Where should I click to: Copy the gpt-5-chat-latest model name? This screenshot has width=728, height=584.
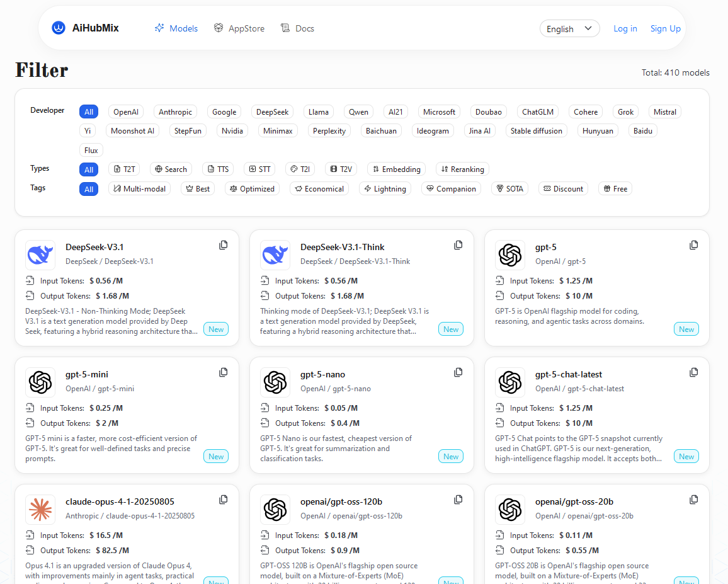(693, 372)
